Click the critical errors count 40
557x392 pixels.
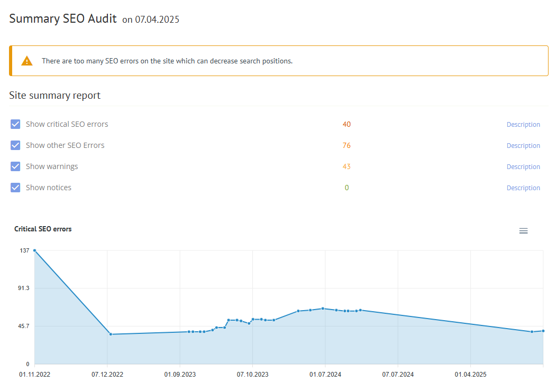pos(346,125)
